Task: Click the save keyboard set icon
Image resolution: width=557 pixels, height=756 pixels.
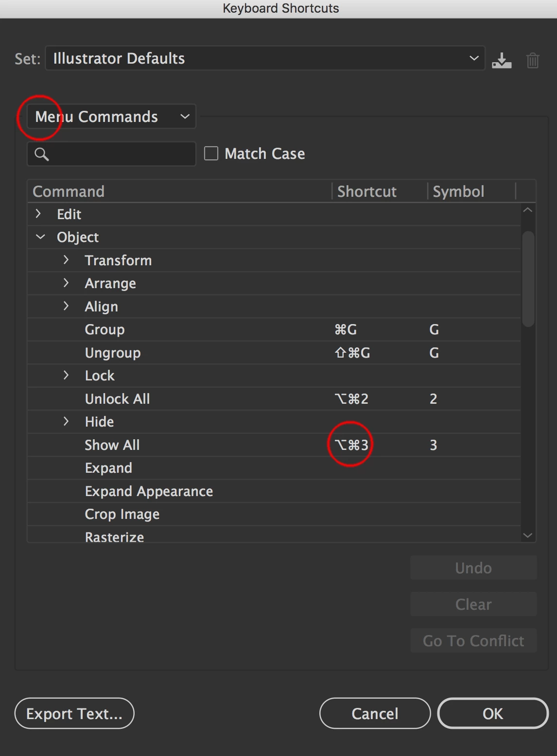Action: (x=501, y=60)
